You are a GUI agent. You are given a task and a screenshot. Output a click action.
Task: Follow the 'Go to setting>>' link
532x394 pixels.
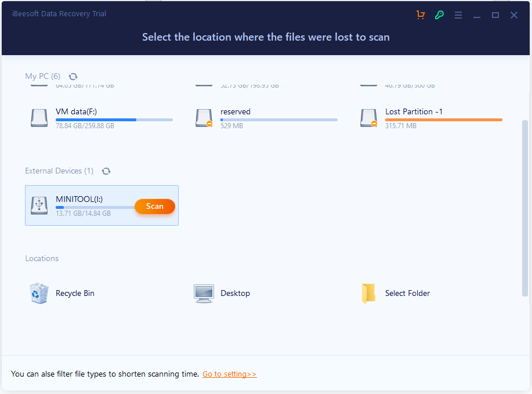[229, 374]
